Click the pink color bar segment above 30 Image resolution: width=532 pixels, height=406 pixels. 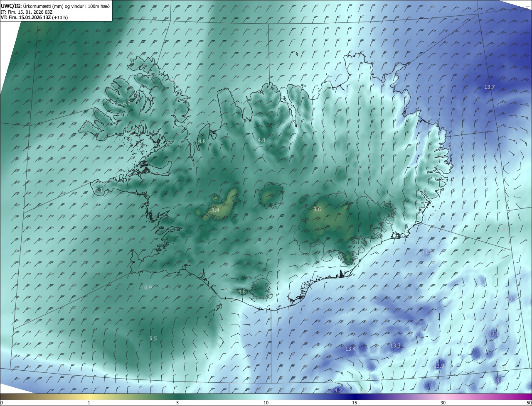pos(443,397)
